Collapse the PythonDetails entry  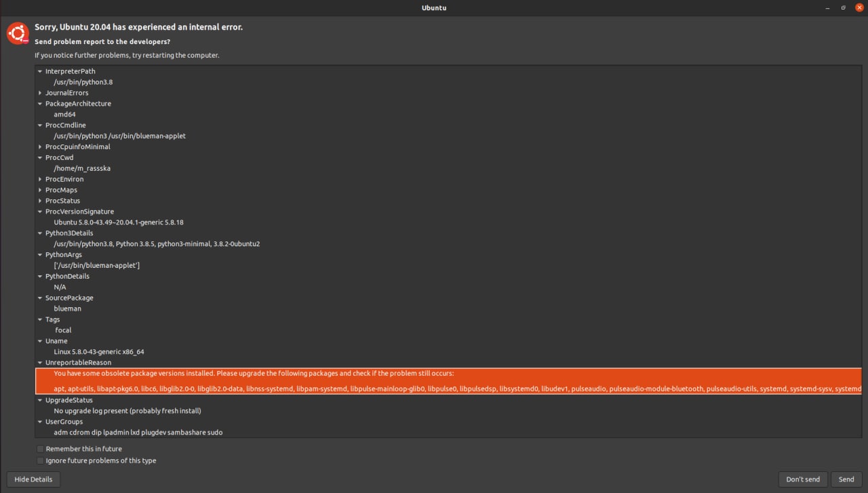coord(40,277)
